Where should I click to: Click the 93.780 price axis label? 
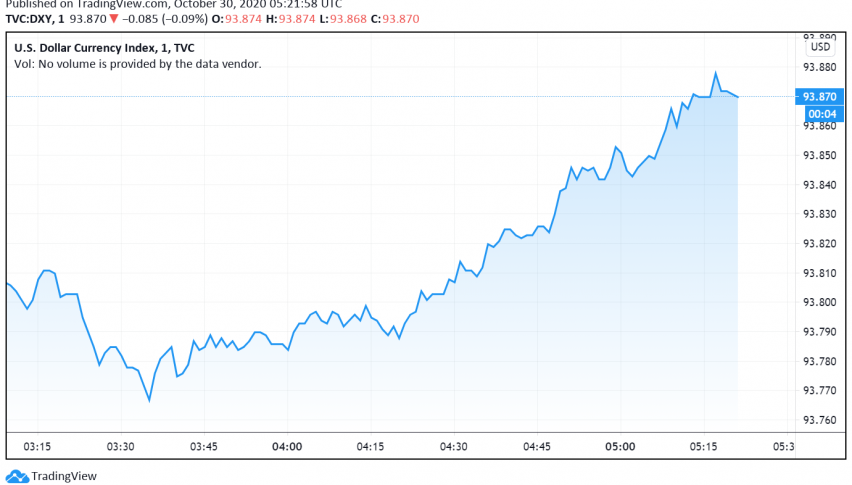pyautogui.click(x=819, y=361)
